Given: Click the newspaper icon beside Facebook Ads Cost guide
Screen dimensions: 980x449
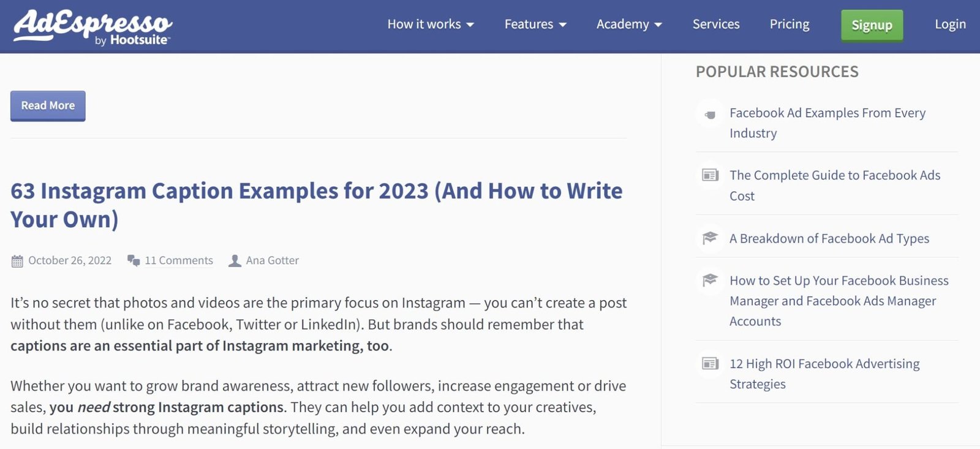Looking at the screenshot, I should coord(709,175).
